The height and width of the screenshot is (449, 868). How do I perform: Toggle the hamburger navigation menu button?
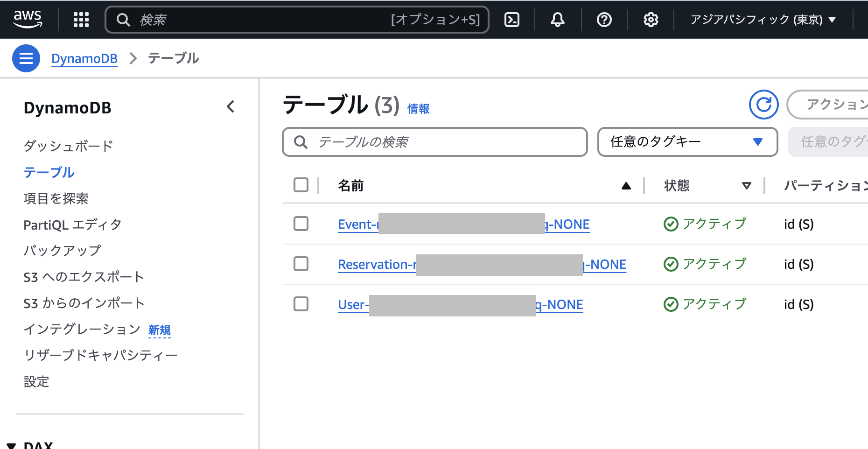click(26, 58)
